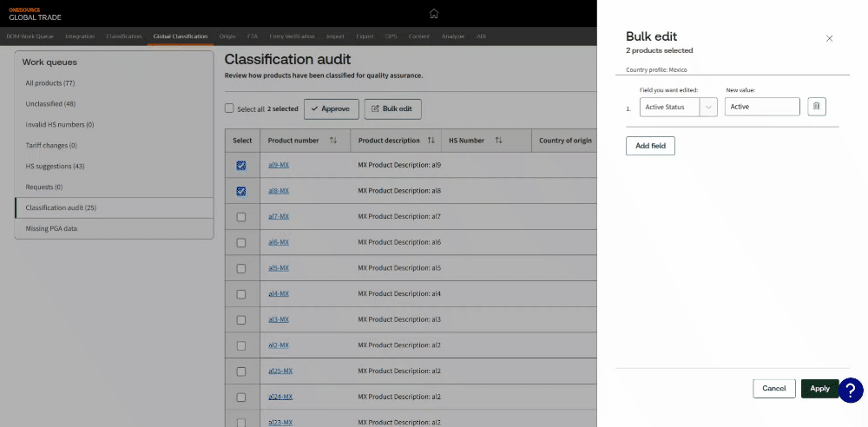Screen dimensions: 868x427
Task: Open the al6-MX product link
Action: click(279, 242)
